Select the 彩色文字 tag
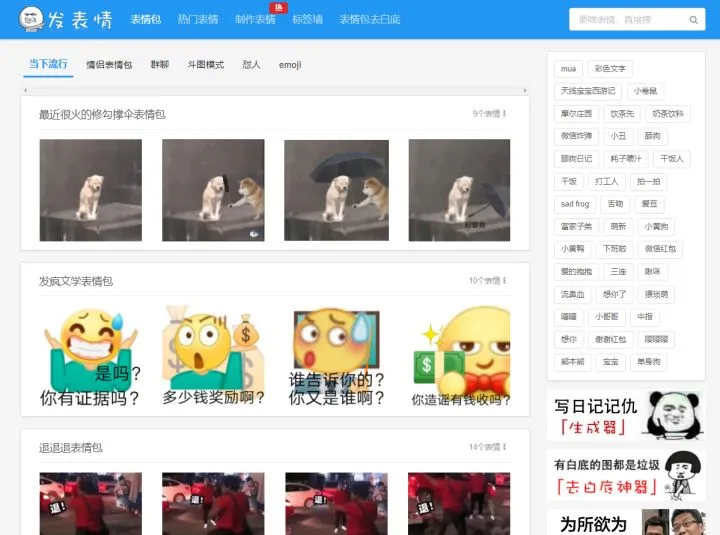Image resolution: width=720 pixels, height=535 pixels. [x=609, y=69]
